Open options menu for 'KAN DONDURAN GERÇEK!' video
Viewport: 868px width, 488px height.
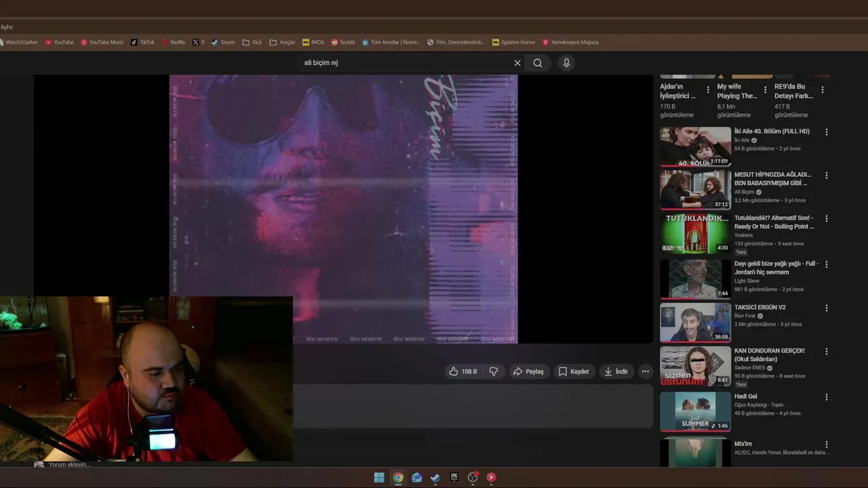[x=826, y=352]
